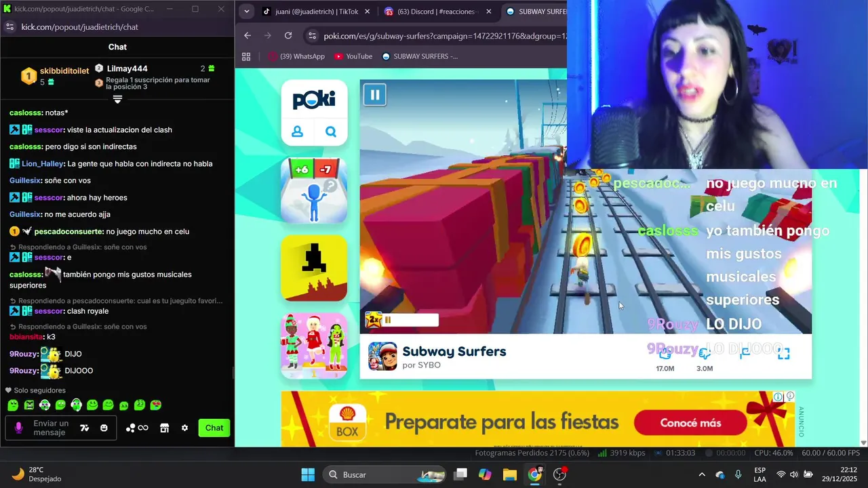This screenshot has width=868, height=488.
Task: Expand the Kick gift leaderboard chevron
Action: click(x=117, y=99)
